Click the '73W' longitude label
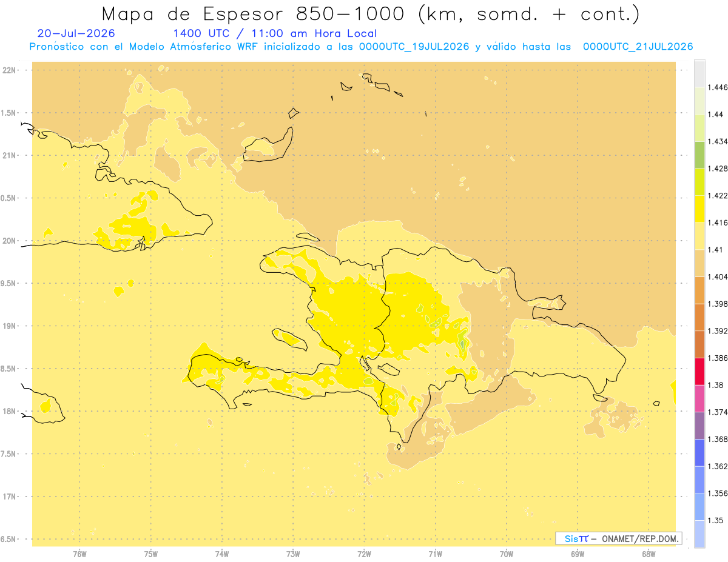This screenshot has height=562, width=728. point(293,554)
